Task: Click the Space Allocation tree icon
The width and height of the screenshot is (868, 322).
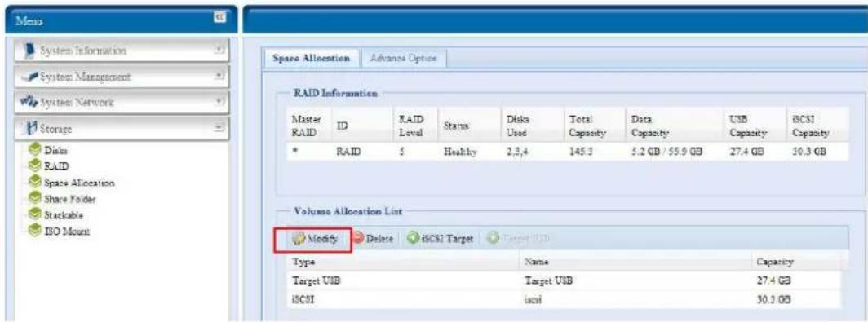Action: pyautogui.click(x=35, y=182)
